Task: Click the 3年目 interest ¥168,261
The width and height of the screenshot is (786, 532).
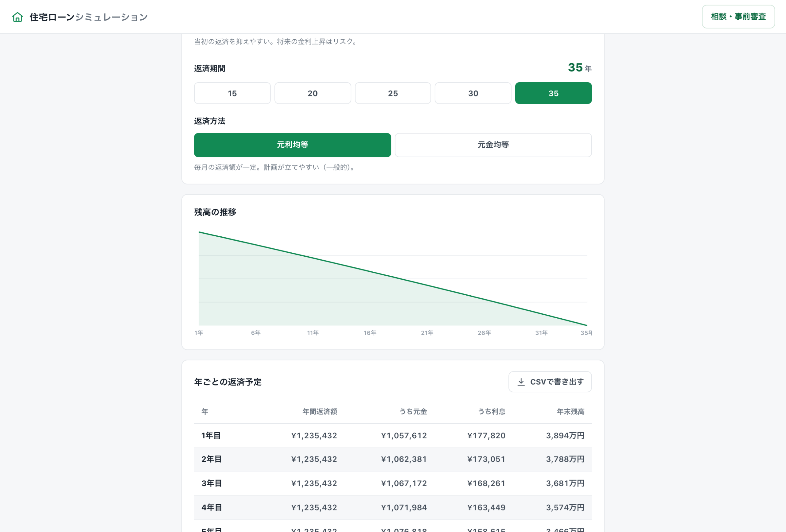Action: (486, 483)
